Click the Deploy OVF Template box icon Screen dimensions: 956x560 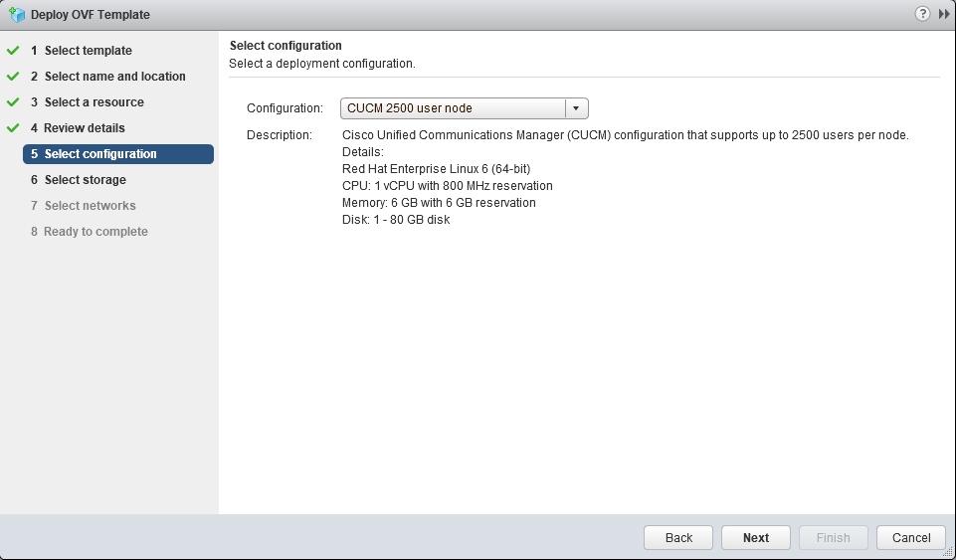pos(17,15)
